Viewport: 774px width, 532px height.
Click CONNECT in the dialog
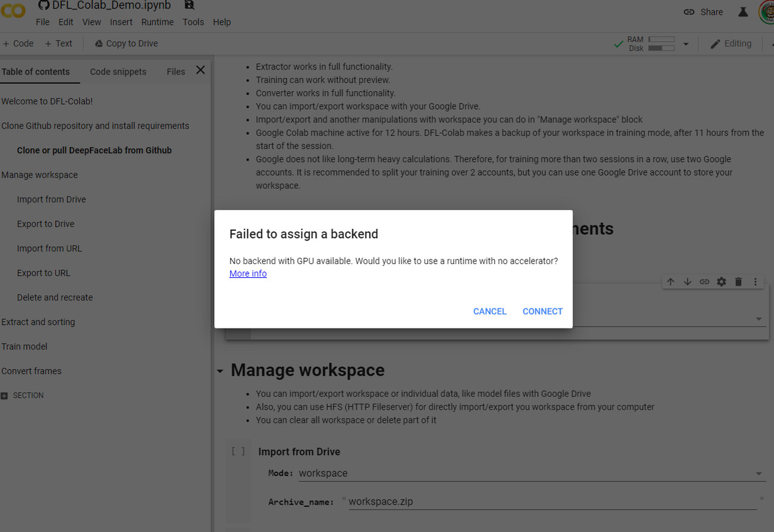click(x=543, y=311)
